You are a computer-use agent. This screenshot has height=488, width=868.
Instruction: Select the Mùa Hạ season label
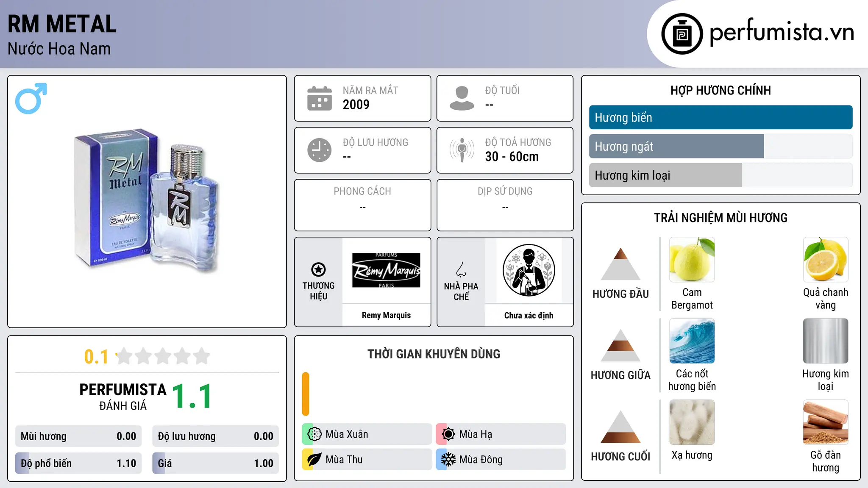click(x=476, y=434)
